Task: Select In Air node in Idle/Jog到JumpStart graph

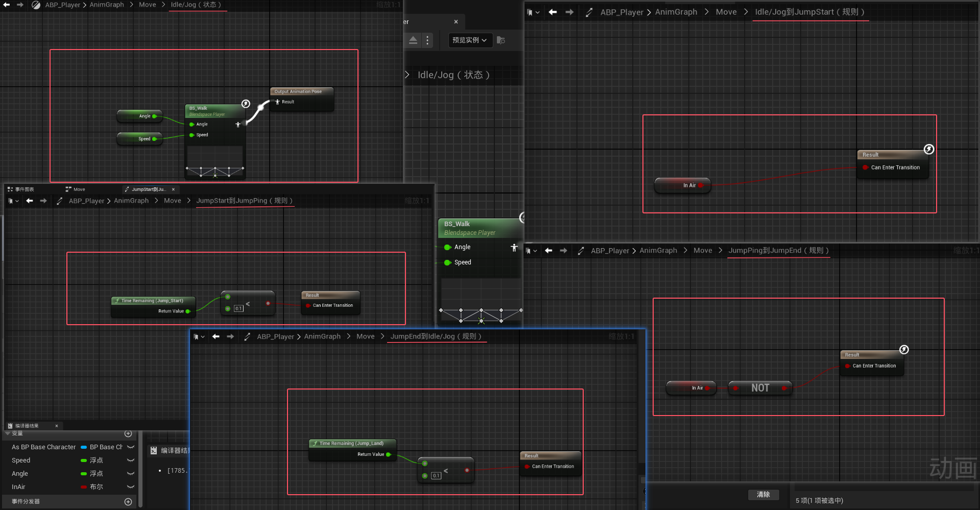Action: click(x=682, y=185)
